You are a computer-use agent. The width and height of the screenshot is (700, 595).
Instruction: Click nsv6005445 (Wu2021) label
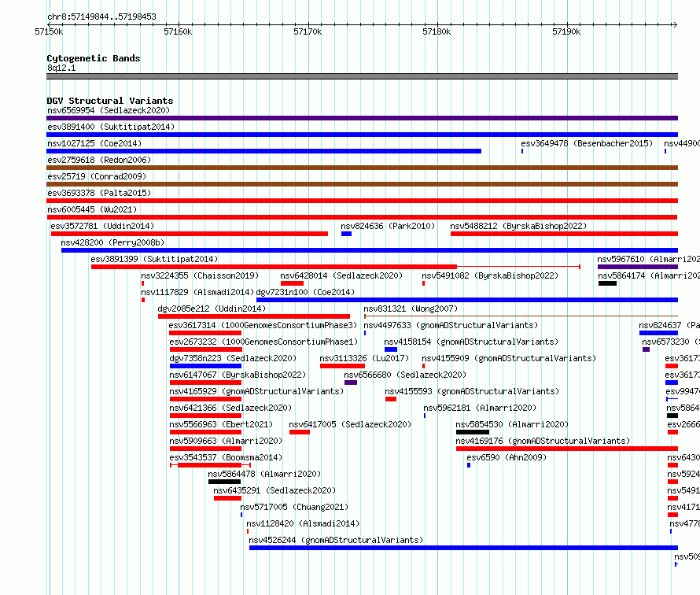point(92,209)
